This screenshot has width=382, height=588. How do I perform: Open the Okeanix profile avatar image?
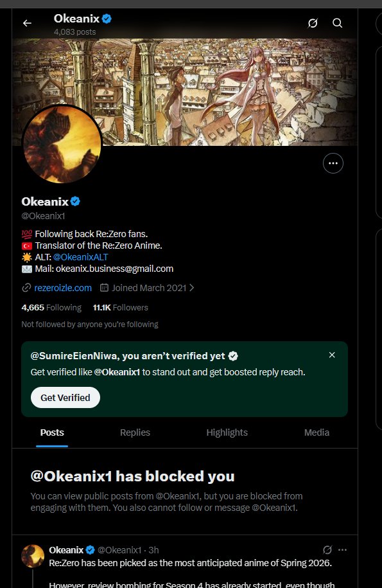pos(62,145)
